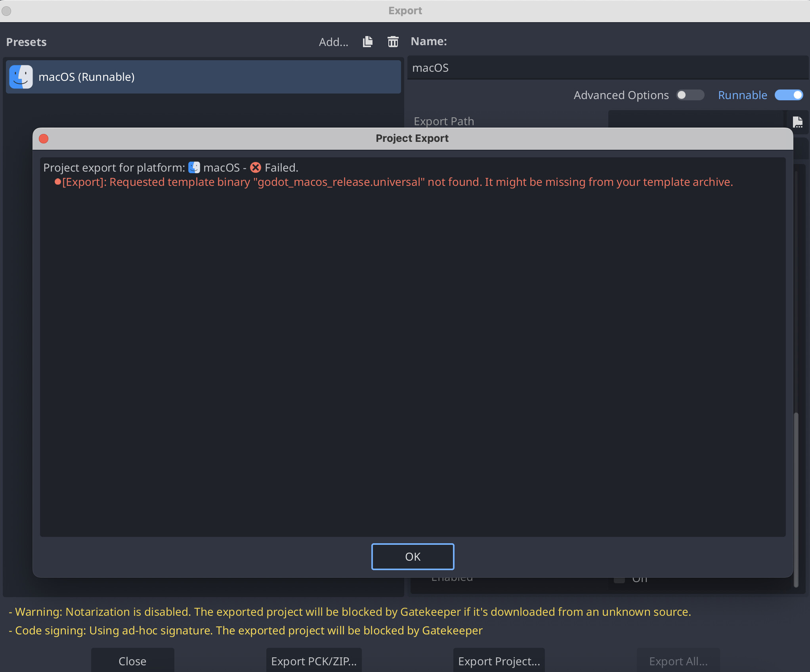Click the Export PCK/ZIP... button
Viewport: 810px width, 672px height.
[x=313, y=661]
